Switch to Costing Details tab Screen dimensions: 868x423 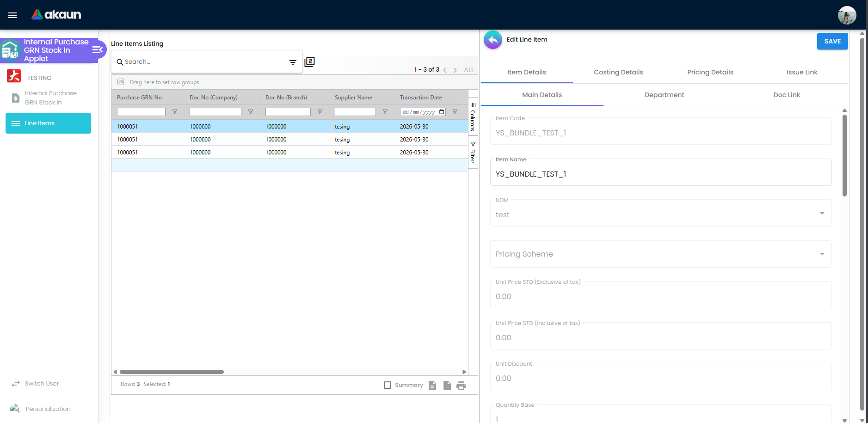coord(618,72)
